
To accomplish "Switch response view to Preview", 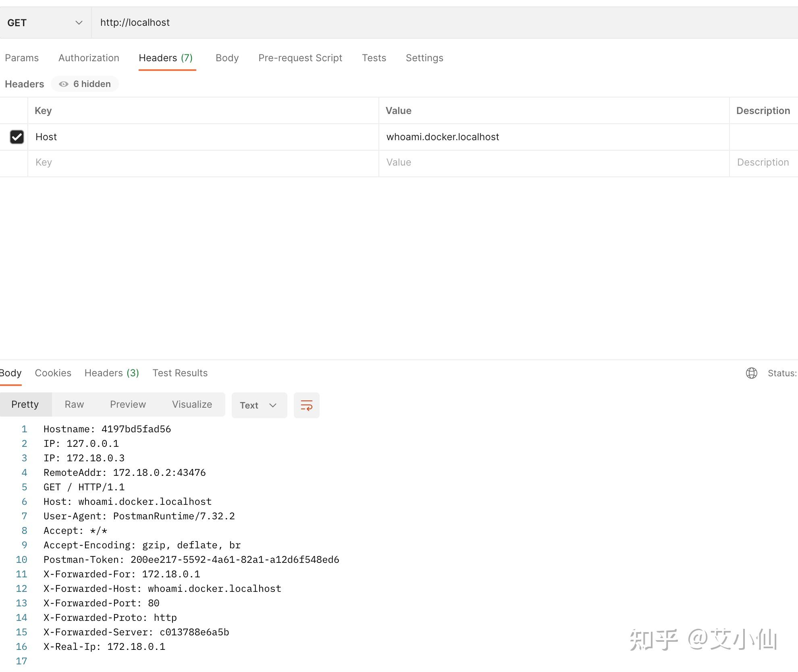I will (x=128, y=404).
